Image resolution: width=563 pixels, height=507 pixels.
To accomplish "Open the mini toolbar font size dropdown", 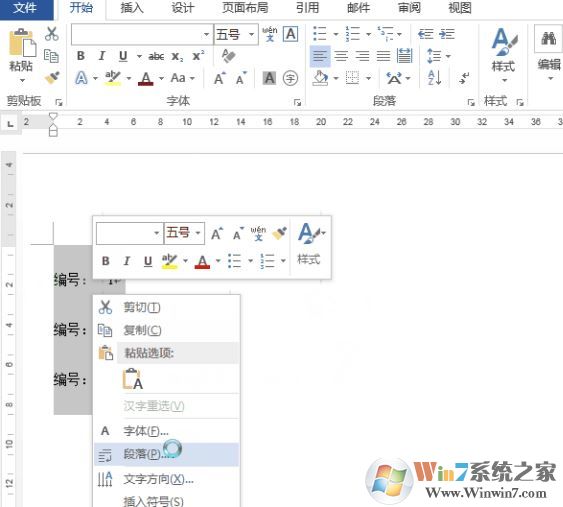I will point(198,233).
